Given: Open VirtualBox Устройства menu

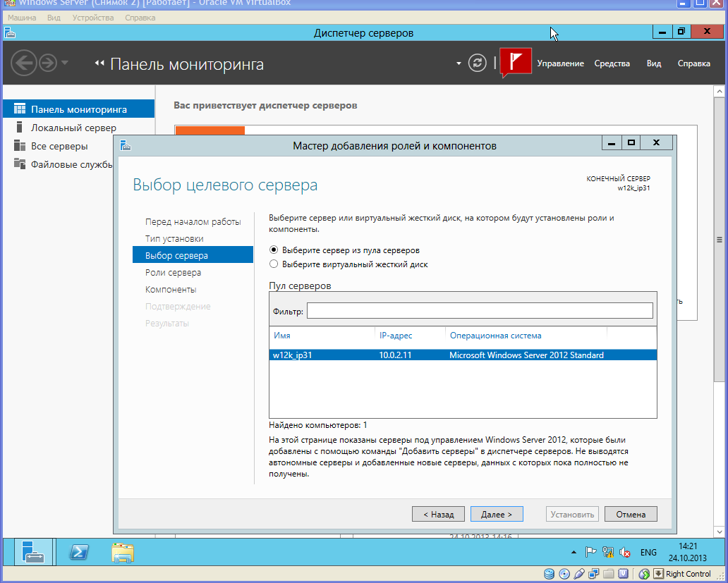Looking at the screenshot, I should 93,18.
